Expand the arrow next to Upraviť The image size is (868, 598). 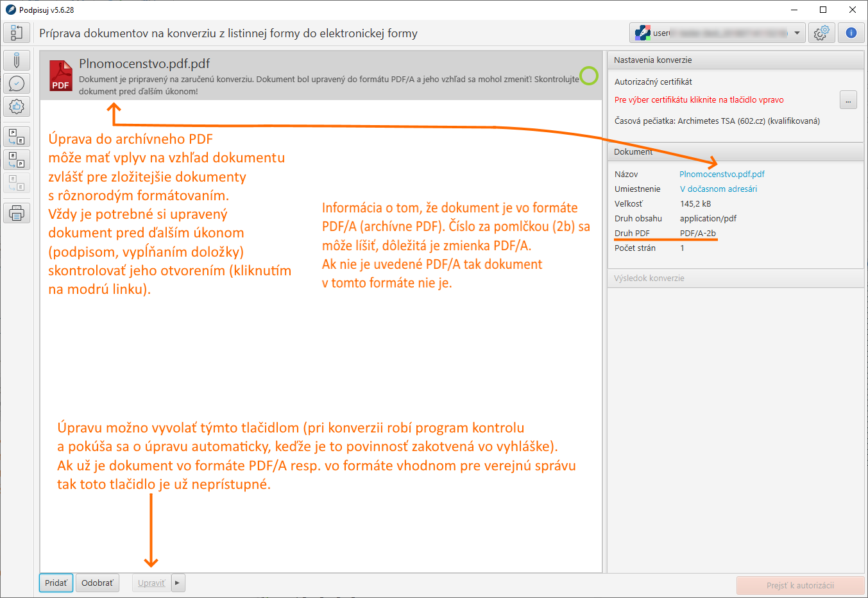[x=178, y=583]
